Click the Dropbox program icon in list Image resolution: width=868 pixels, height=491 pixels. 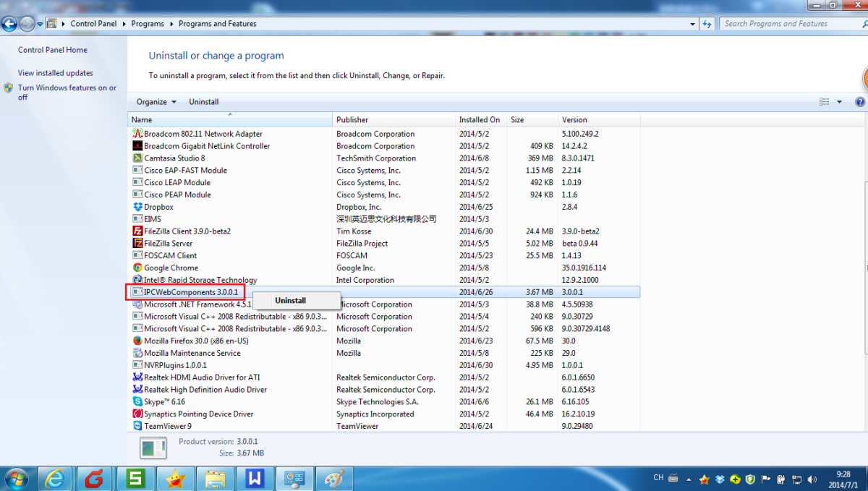[138, 207]
